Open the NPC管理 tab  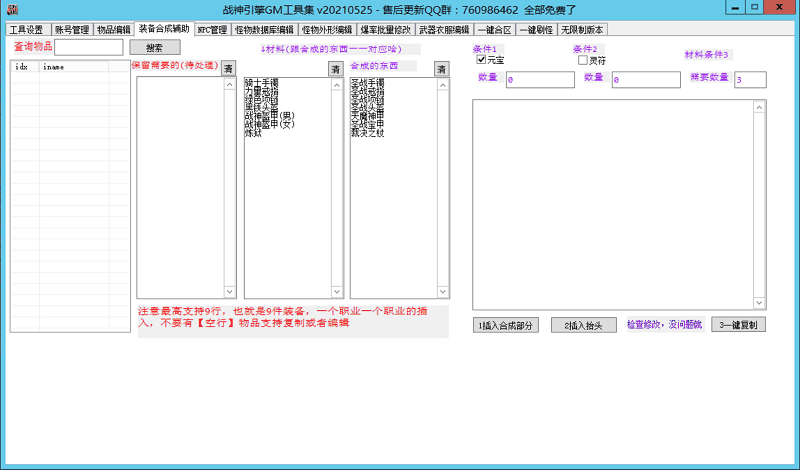click(x=212, y=30)
